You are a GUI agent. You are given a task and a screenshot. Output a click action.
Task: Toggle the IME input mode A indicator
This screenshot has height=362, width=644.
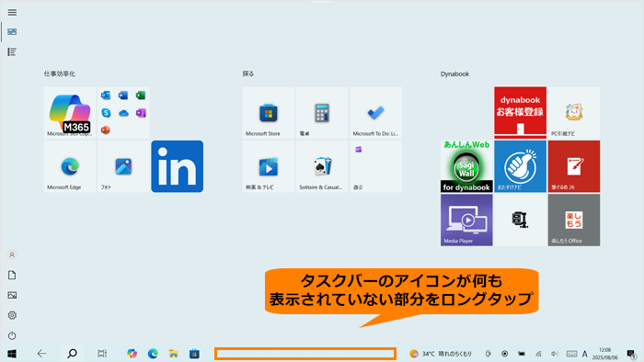pyautogui.click(x=585, y=354)
